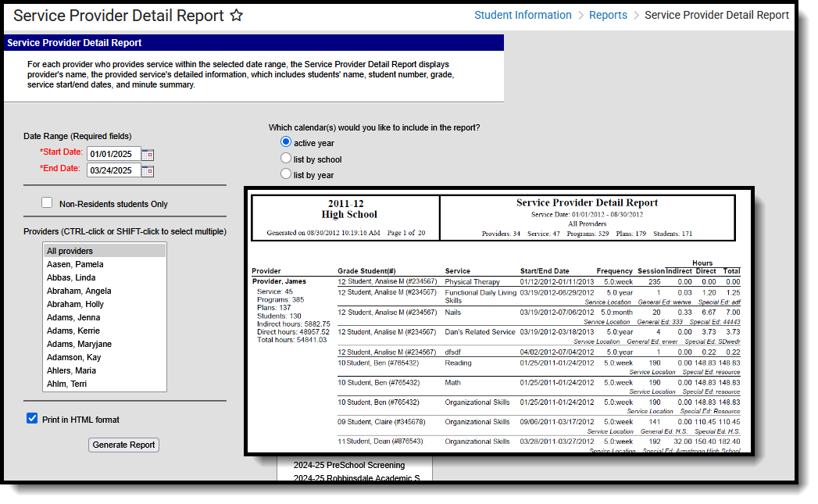Select provider Ahlers, Maria

(x=105, y=370)
